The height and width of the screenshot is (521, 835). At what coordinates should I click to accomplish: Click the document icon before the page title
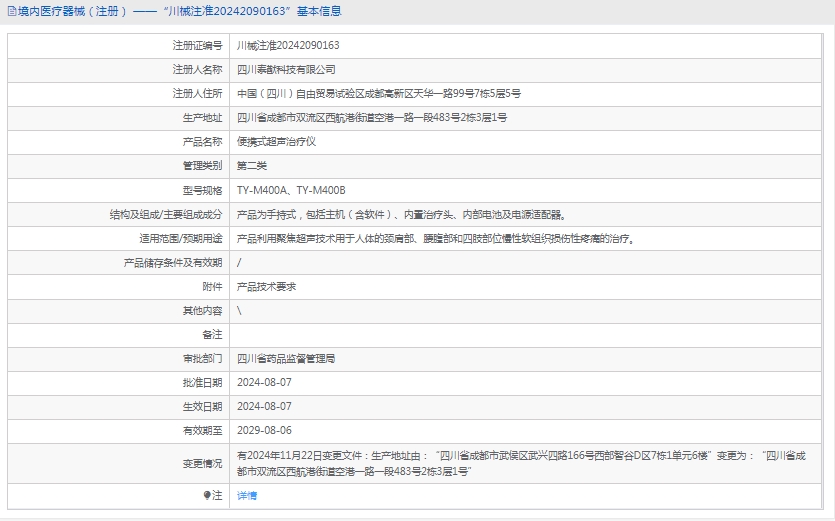coord(11,11)
